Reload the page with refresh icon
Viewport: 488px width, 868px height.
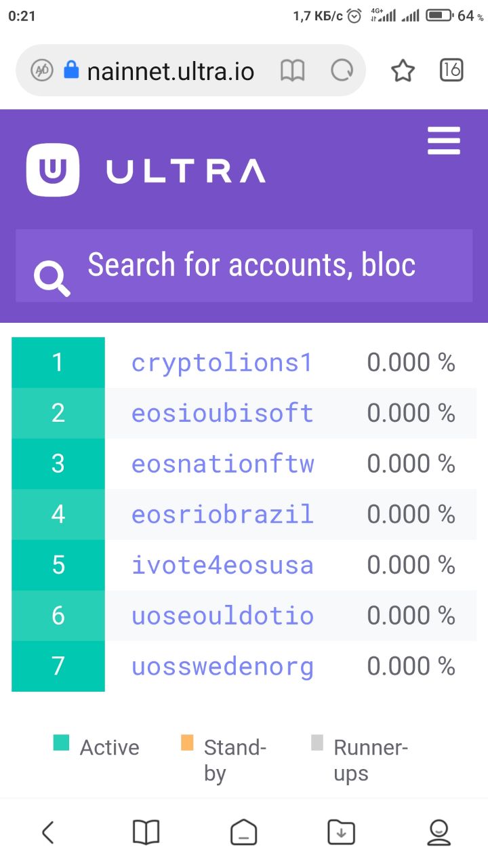pyautogui.click(x=342, y=71)
